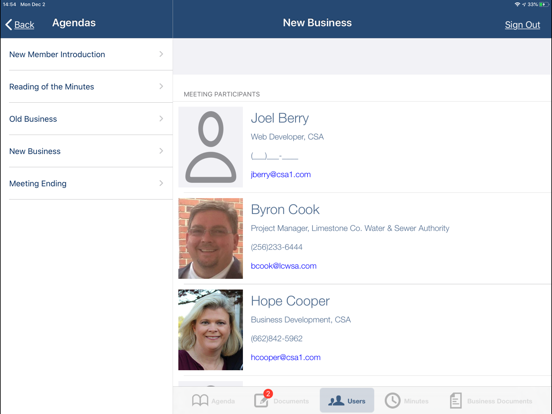The height and width of the screenshot is (414, 552).
Task: Email bcook@lcwsa.com link
Action: pyautogui.click(x=283, y=266)
